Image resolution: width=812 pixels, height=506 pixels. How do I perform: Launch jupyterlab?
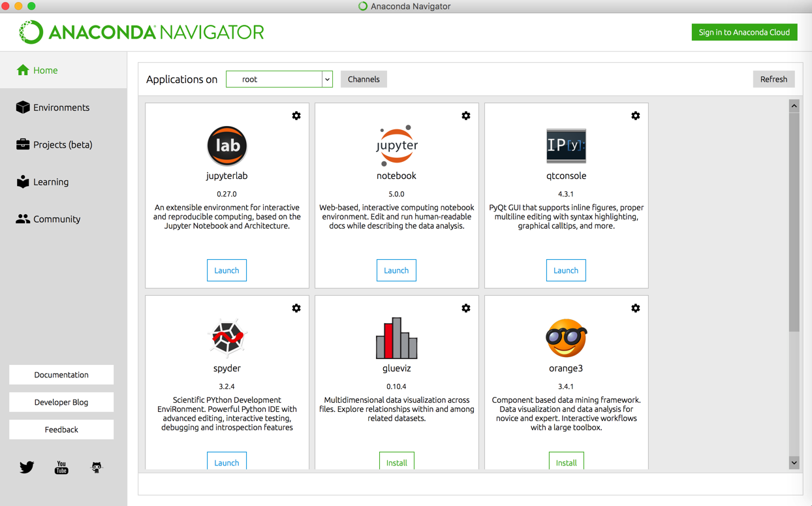(x=226, y=270)
